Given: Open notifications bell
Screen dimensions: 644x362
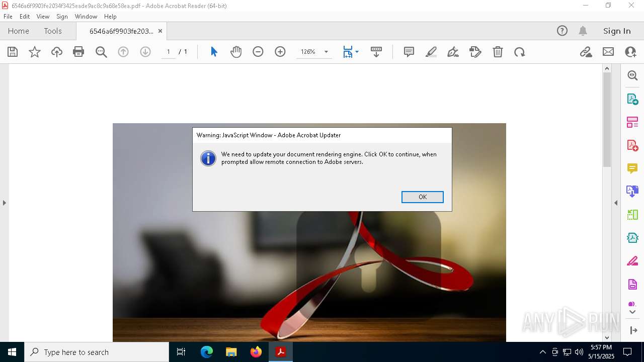Looking at the screenshot, I should [x=583, y=31].
